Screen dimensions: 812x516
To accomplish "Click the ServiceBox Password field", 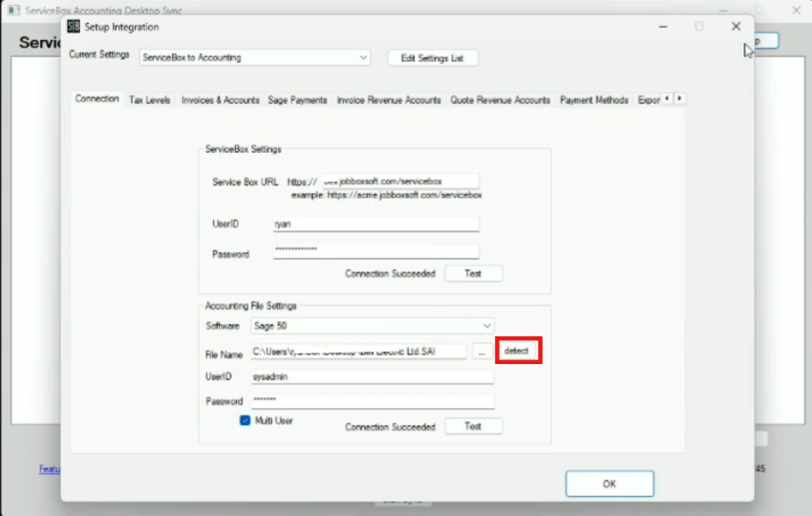I will [x=376, y=250].
